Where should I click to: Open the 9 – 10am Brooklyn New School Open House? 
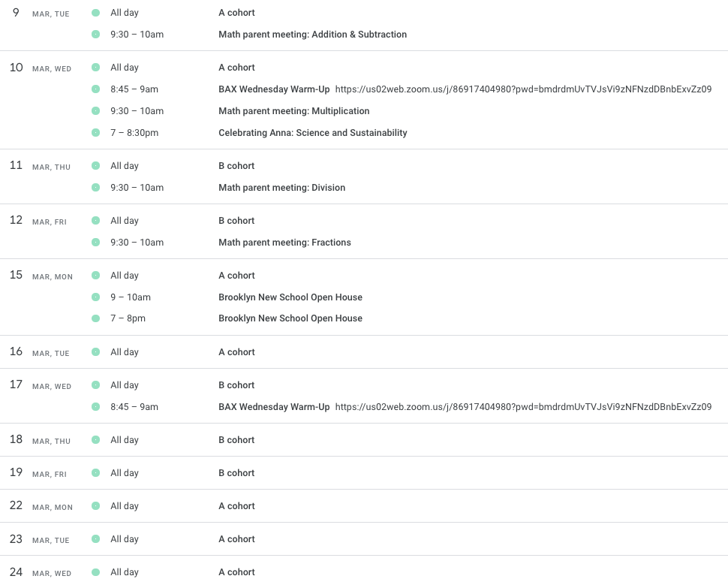(x=290, y=297)
